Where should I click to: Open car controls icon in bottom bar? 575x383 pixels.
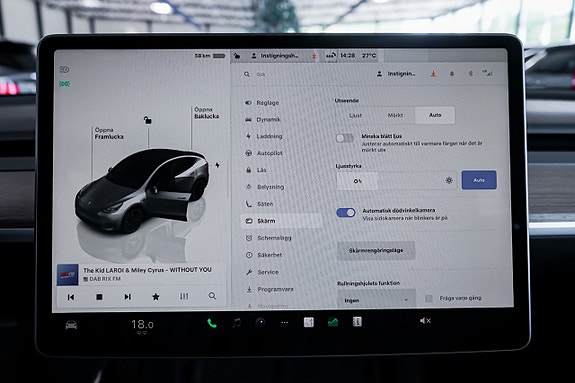pyautogui.click(x=71, y=325)
